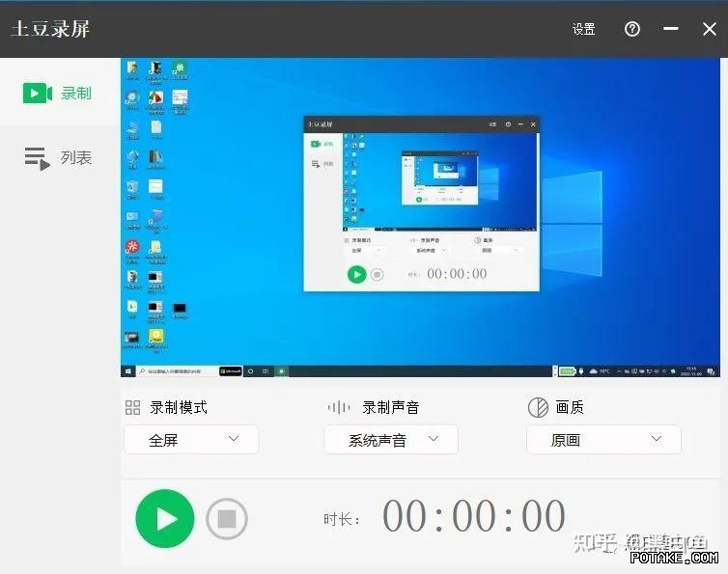Expand the 全屏 recording mode dropdown

(191, 440)
